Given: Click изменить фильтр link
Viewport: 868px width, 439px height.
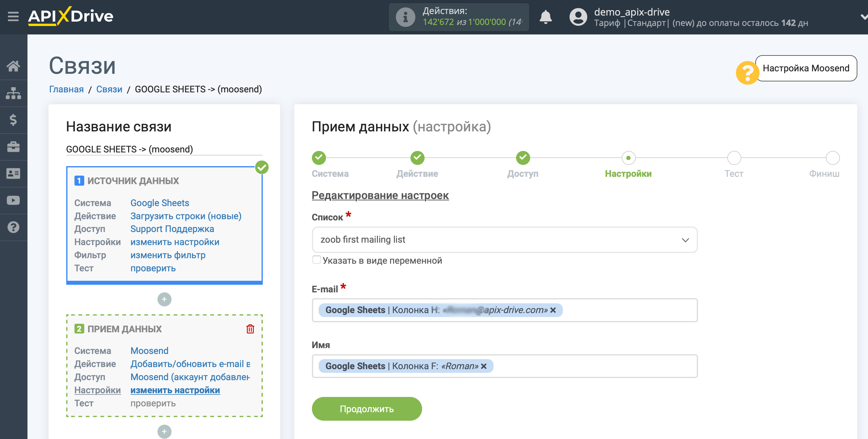Looking at the screenshot, I should pos(168,255).
